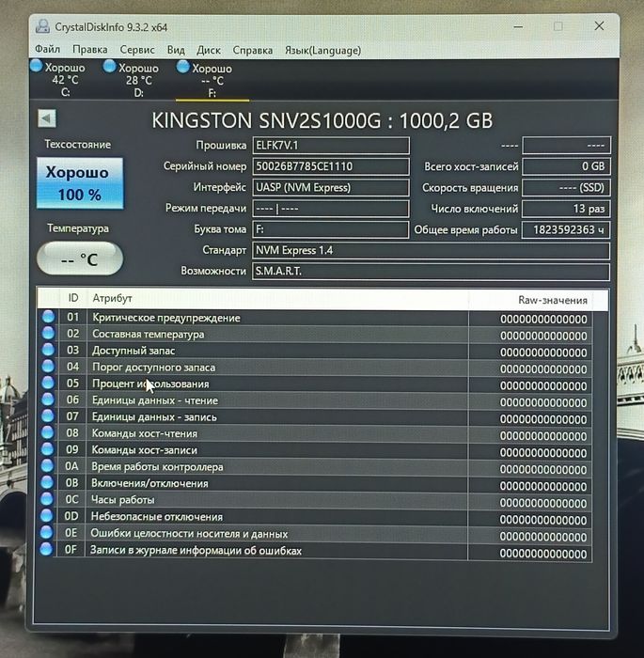Select drive F: tab
Viewport: 644px width, 658px height.
tap(212, 81)
